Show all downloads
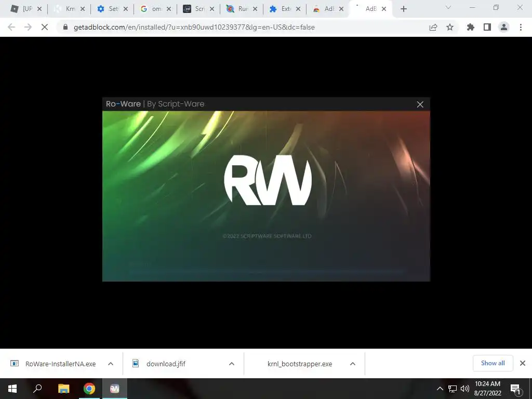This screenshot has width=532, height=399. pos(493,363)
